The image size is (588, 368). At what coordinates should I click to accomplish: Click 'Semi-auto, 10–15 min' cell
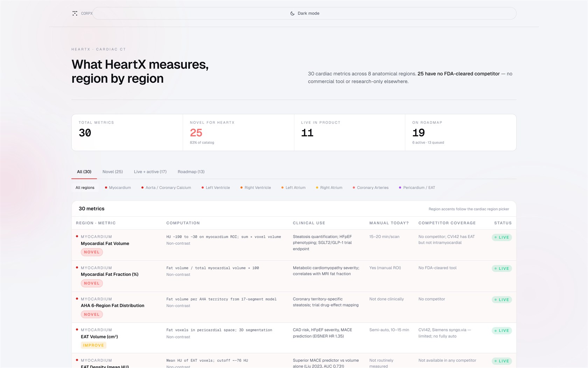click(x=389, y=330)
